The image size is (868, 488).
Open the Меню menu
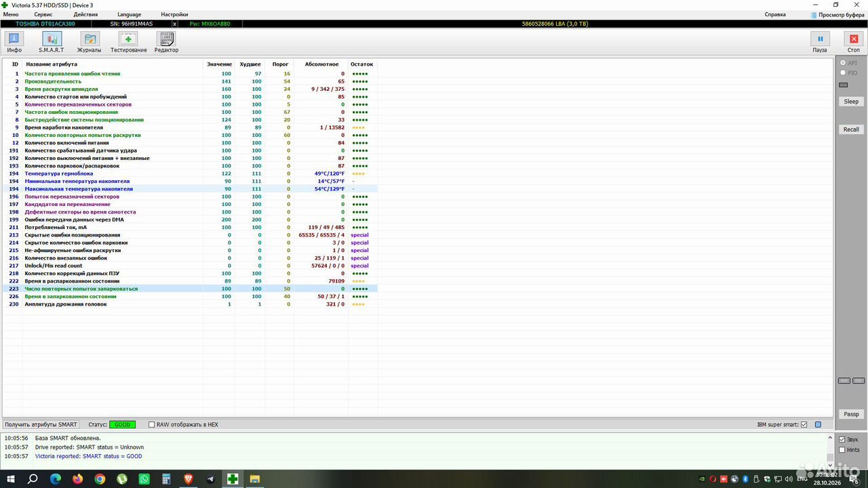point(11,14)
